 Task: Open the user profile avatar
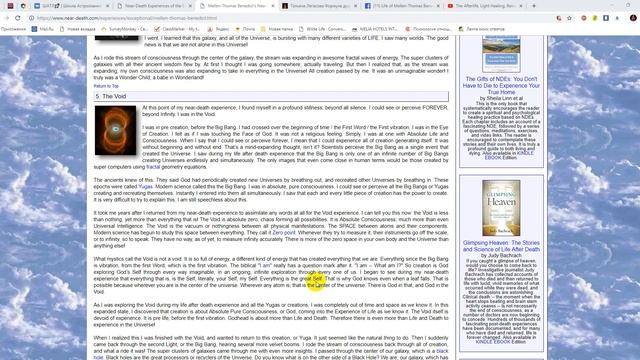click(x=633, y=18)
